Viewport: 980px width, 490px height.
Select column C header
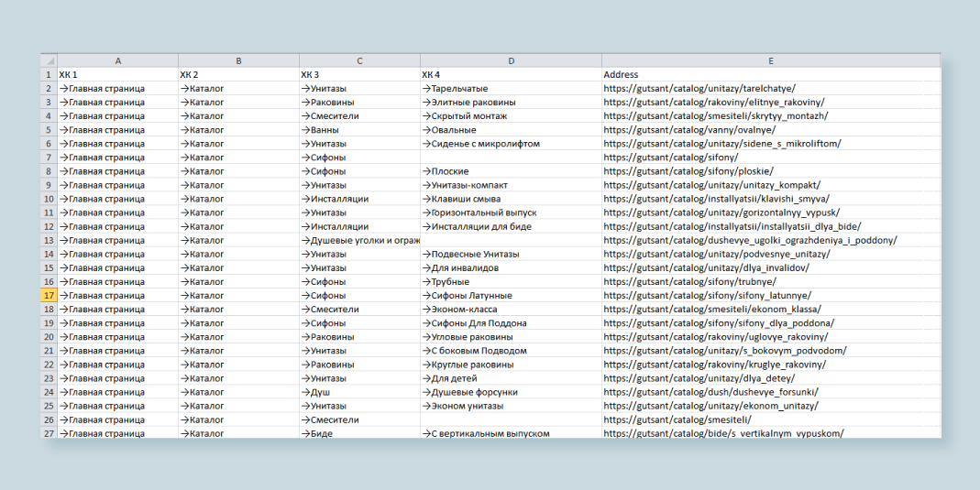click(359, 61)
